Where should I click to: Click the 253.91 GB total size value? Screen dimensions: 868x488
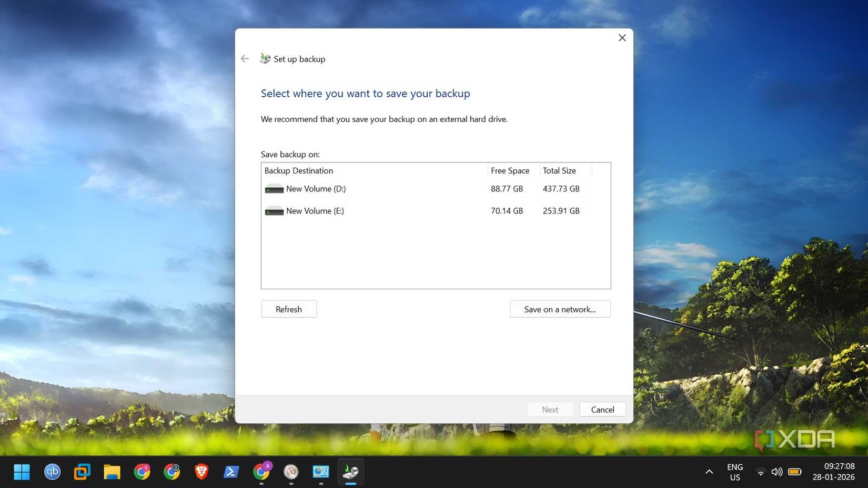click(561, 211)
